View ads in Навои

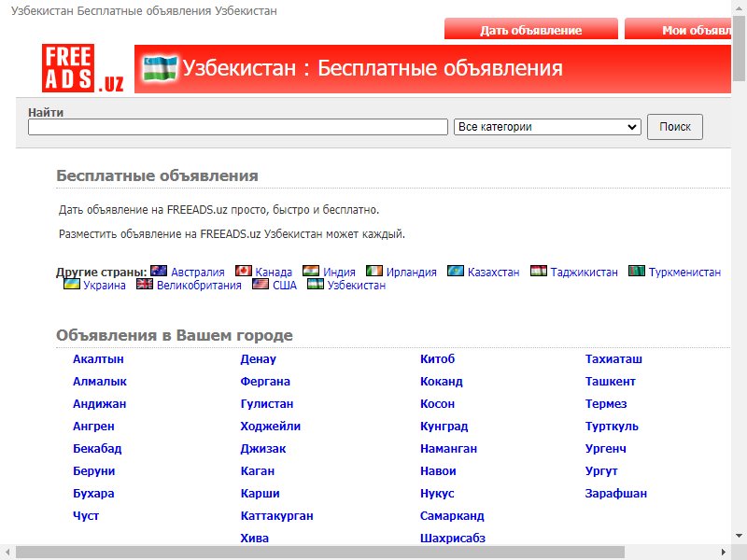point(438,471)
